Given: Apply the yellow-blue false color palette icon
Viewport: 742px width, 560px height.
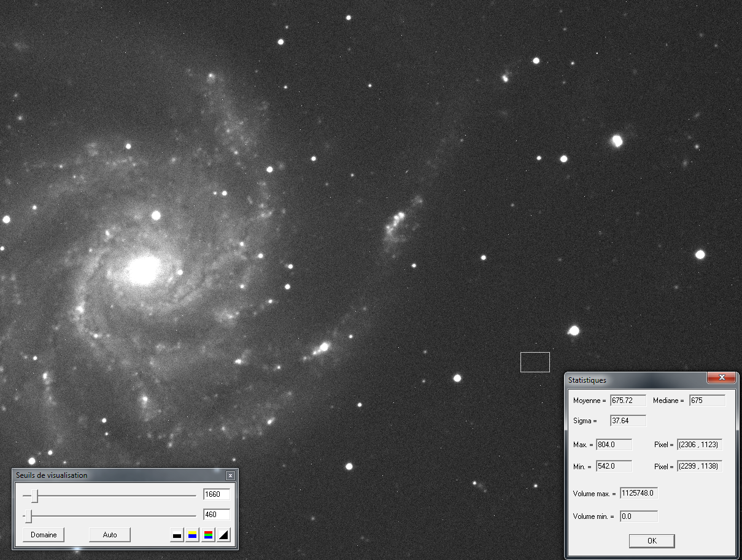Looking at the screenshot, I should [192, 534].
